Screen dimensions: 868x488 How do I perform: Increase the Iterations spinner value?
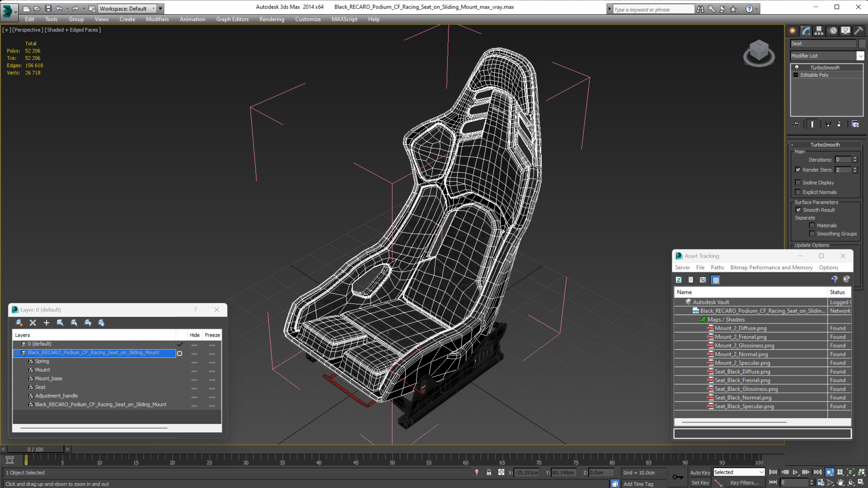click(x=855, y=158)
